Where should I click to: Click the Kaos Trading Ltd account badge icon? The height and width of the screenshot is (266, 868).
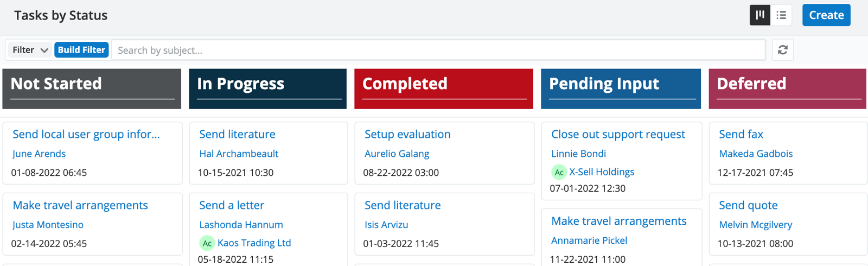click(207, 243)
